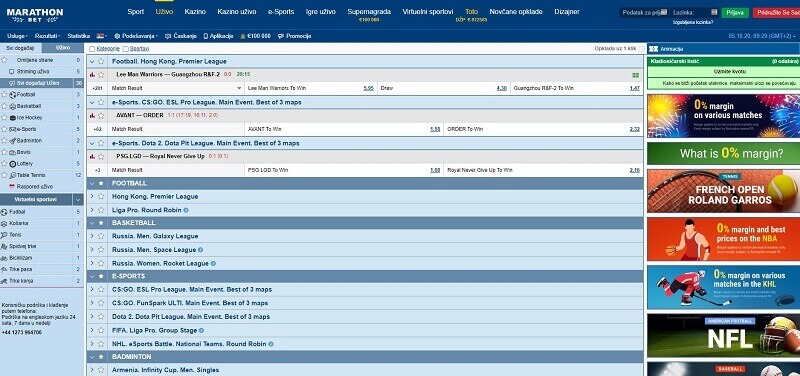Tick the Sportovi checkbox
The image size is (800, 376).
pos(126,49)
